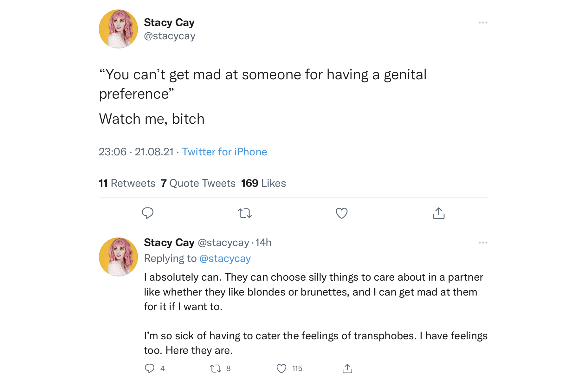Retweet the main tweet using the retweet icon
The image size is (588, 384).
245,213
